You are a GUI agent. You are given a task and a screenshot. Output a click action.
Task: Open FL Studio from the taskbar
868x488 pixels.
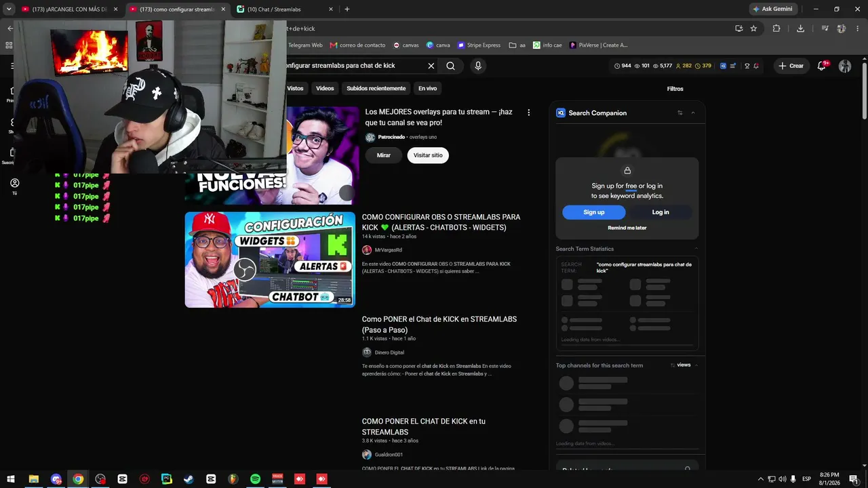tap(233, 479)
